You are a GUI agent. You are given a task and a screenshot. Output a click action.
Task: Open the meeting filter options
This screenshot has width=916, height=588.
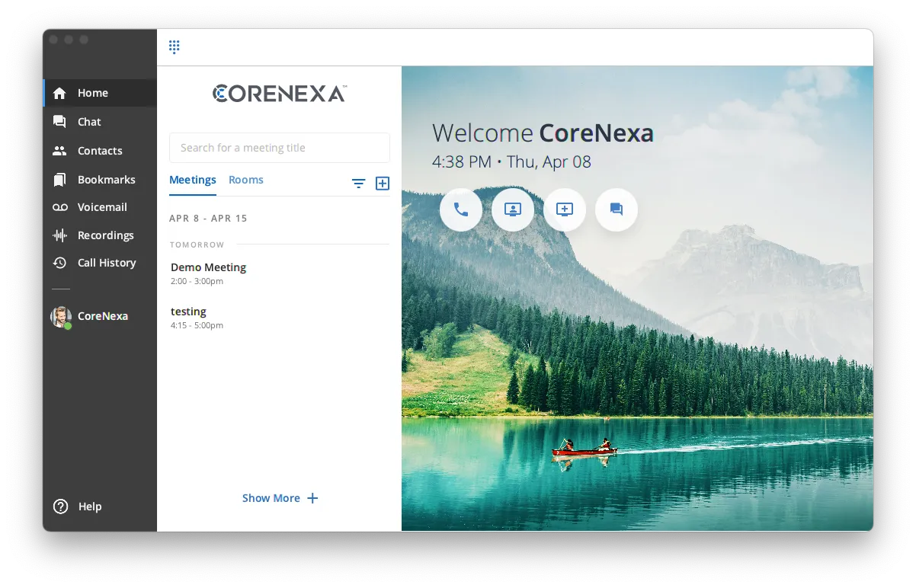click(358, 184)
